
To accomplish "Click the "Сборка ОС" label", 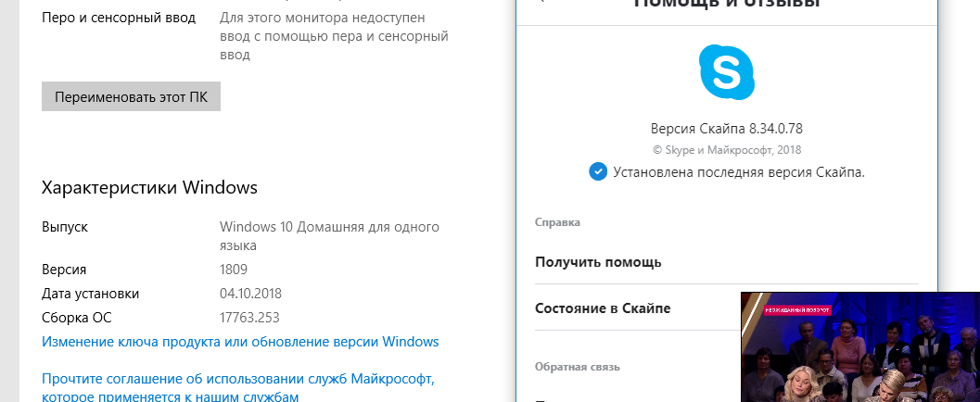I will (76, 318).
